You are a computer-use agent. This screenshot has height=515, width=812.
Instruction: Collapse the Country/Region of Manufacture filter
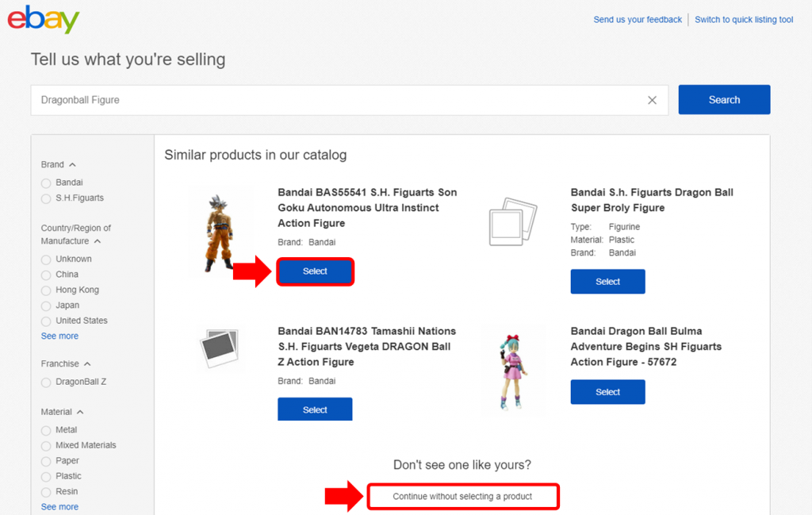point(98,241)
